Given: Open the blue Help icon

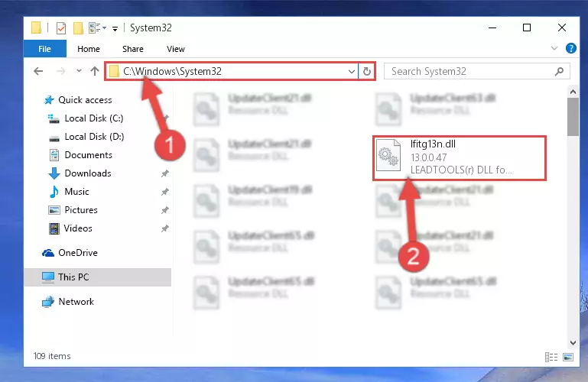Looking at the screenshot, I should (x=570, y=48).
